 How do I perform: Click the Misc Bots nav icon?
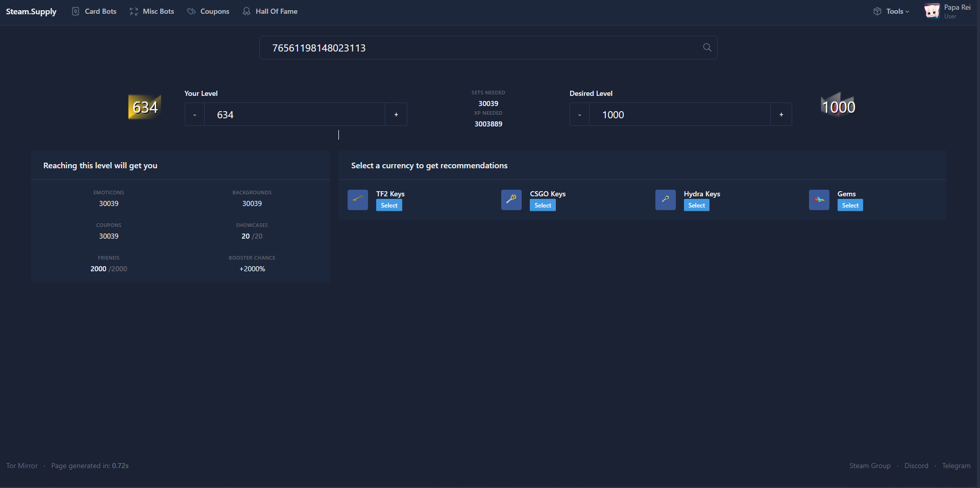pyautogui.click(x=134, y=11)
